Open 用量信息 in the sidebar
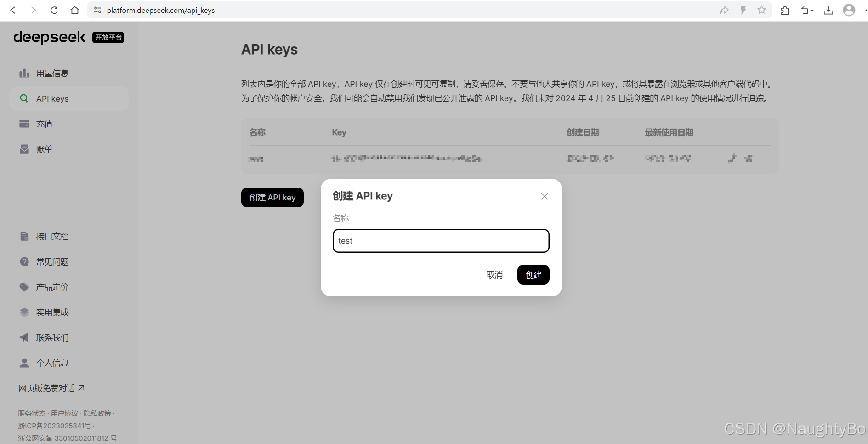Screen dimensions: 868x444 point(69,74)
